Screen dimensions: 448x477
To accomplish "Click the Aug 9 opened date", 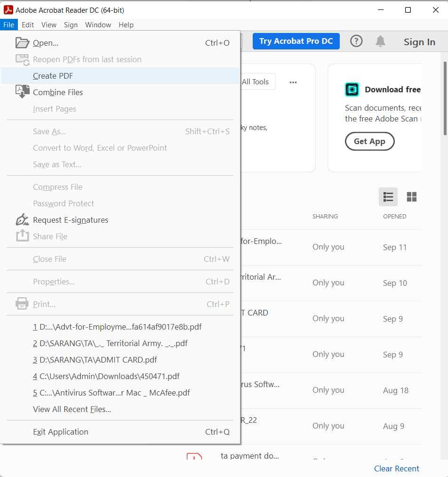I will (x=393, y=426).
